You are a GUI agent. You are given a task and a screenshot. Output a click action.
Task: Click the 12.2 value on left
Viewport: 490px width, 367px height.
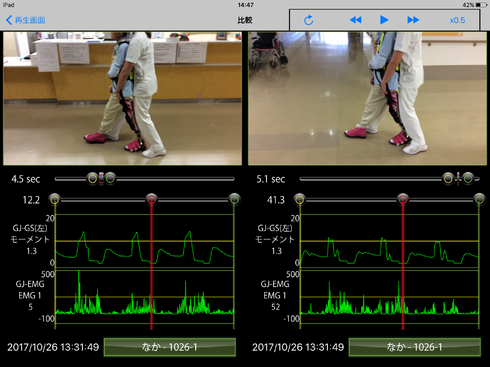coord(31,200)
